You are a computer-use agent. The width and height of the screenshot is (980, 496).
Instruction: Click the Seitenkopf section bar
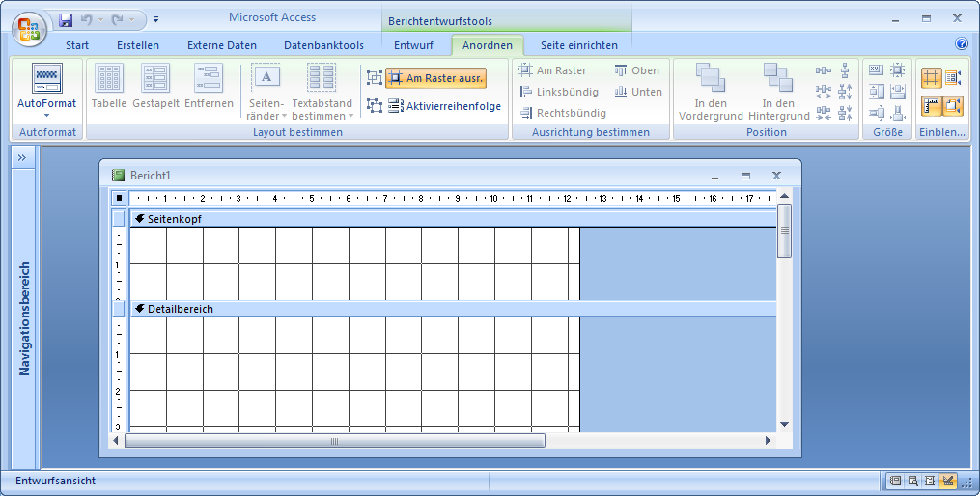454,219
